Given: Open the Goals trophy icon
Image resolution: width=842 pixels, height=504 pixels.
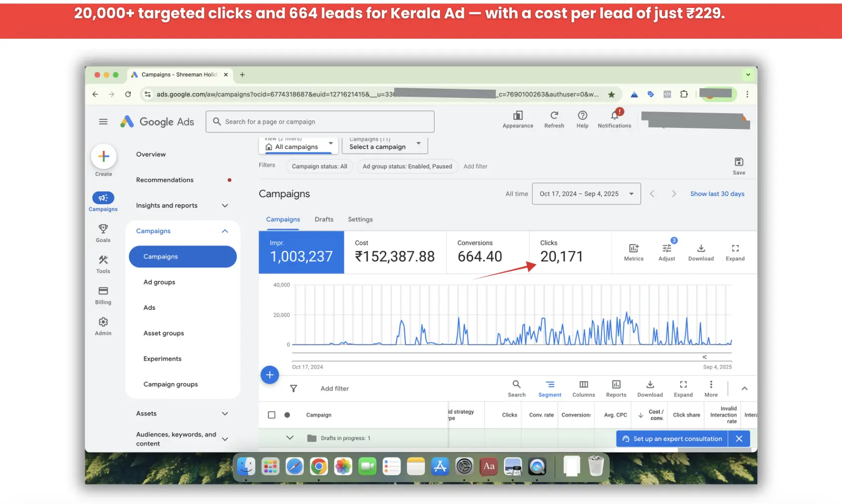Looking at the screenshot, I should [103, 229].
